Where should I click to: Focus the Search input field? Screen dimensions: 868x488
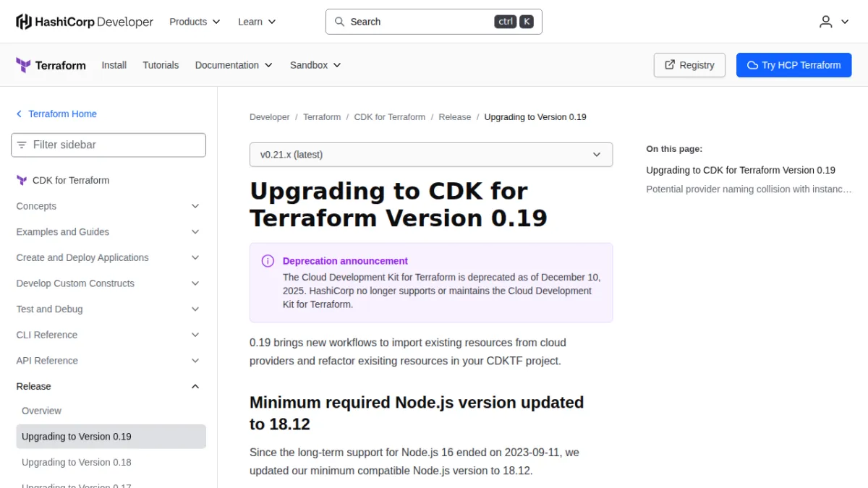click(x=434, y=22)
